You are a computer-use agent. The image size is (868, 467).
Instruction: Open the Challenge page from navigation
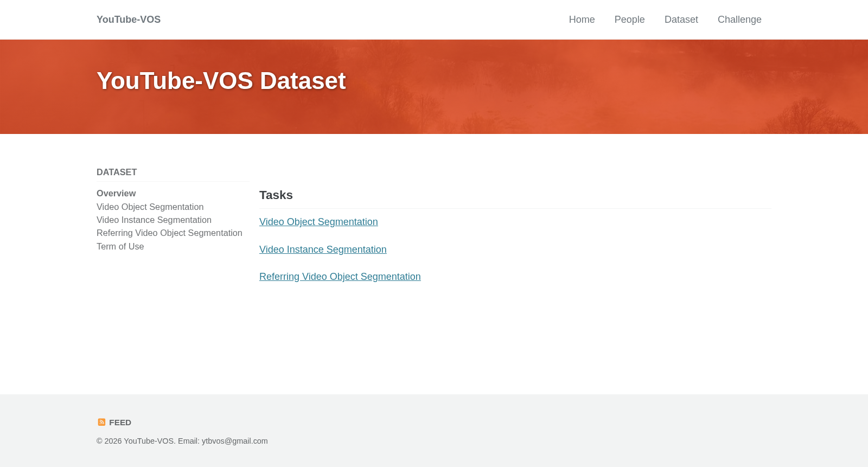[739, 20]
